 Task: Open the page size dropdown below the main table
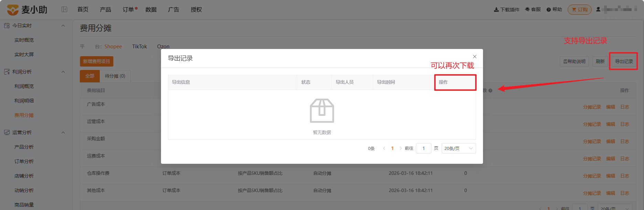coord(615,208)
